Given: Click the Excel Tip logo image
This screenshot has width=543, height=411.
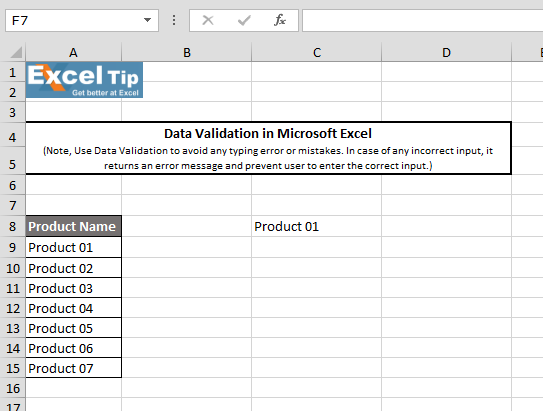Looking at the screenshot, I should [84, 80].
